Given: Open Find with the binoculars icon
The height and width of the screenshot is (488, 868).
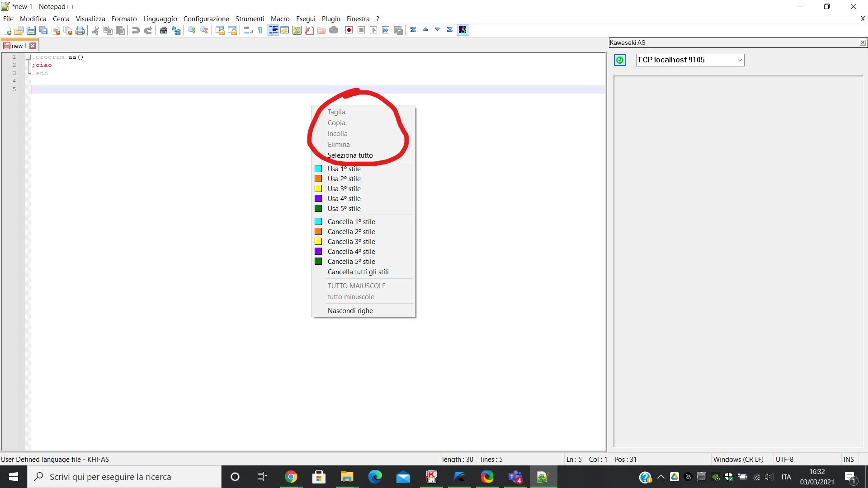Looking at the screenshot, I should tap(164, 30).
